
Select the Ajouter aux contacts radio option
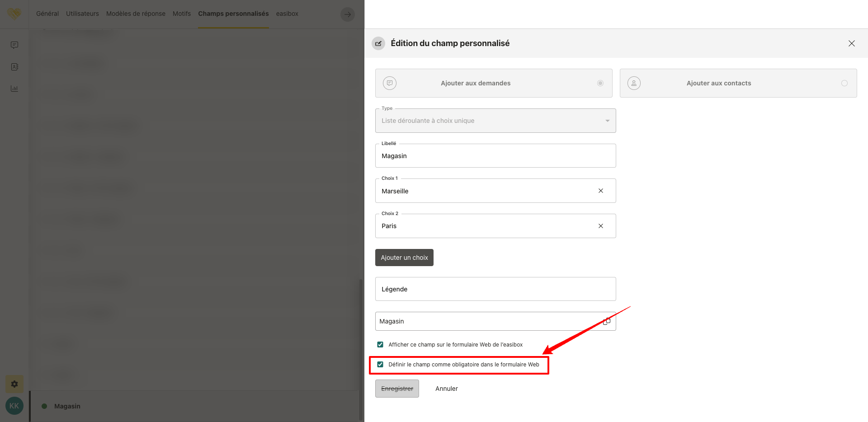coord(844,83)
